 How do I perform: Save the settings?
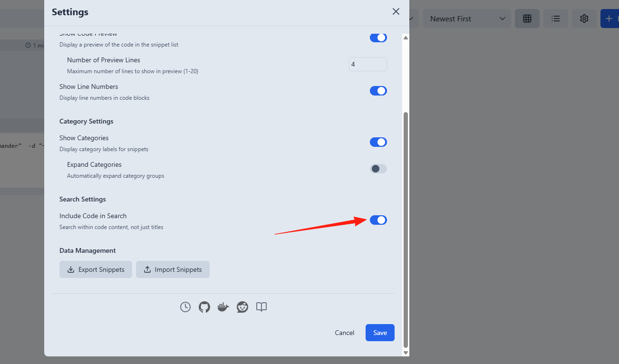pos(380,333)
